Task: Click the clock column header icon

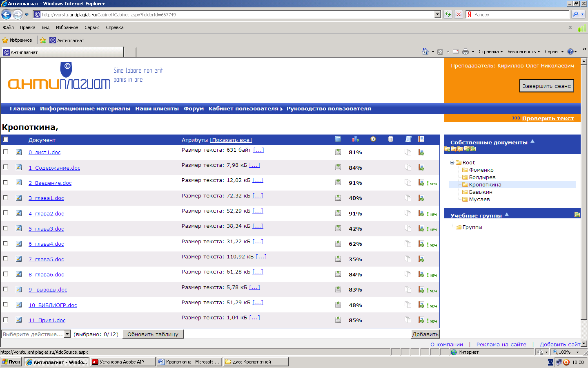Action: coord(373,139)
